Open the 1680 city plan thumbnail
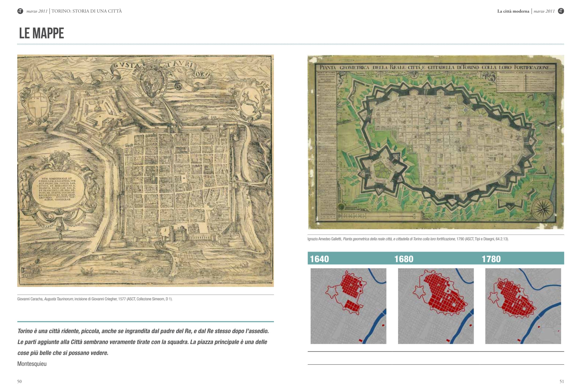This screenshot has width=581, height=392. tap(436, 306)
